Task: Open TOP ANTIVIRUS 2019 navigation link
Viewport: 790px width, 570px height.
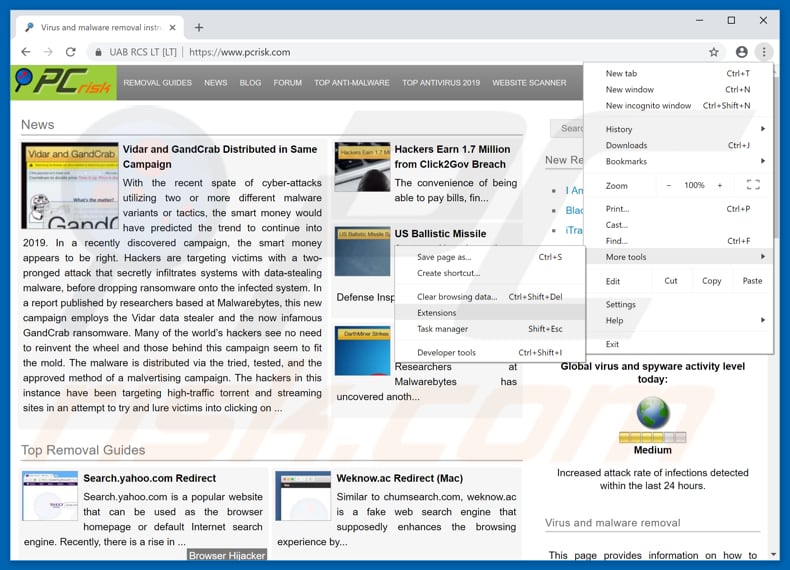Action: (441, 83)
